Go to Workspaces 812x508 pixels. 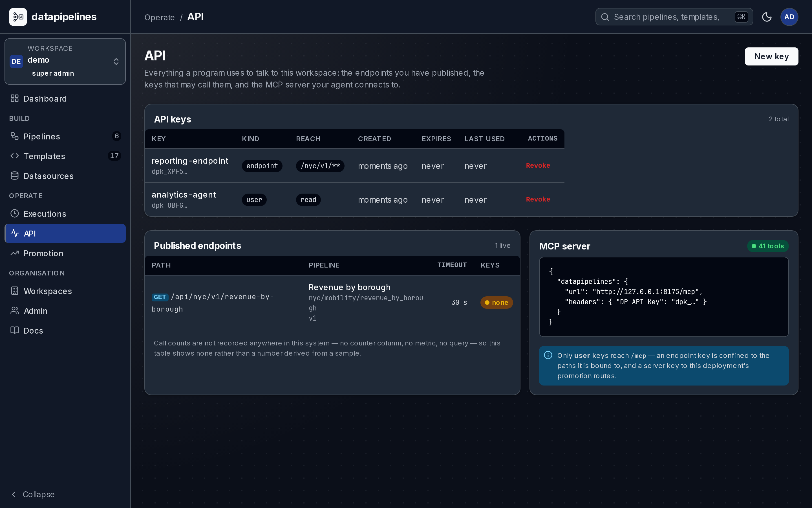point(65,291)
